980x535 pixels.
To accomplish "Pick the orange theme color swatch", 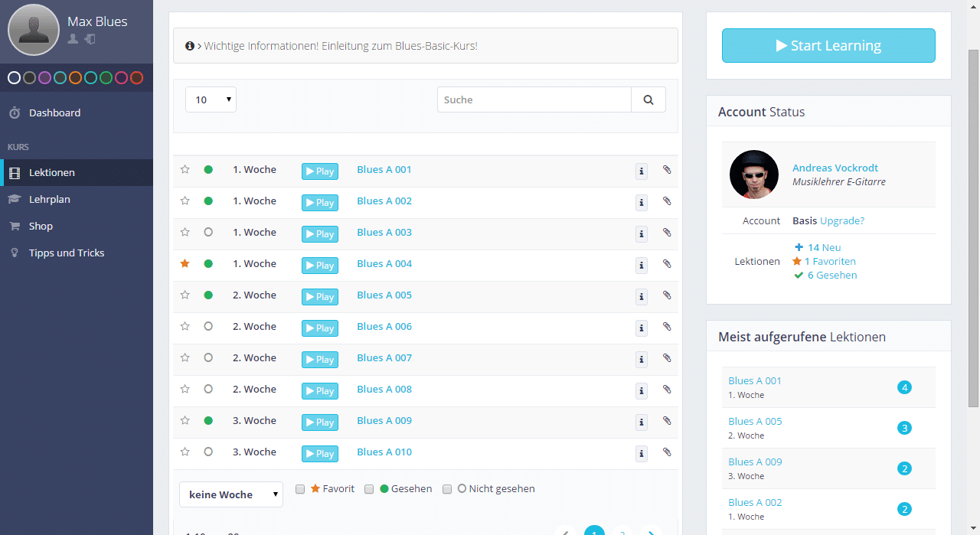I will pyautogui.click(x=75, y=77).
